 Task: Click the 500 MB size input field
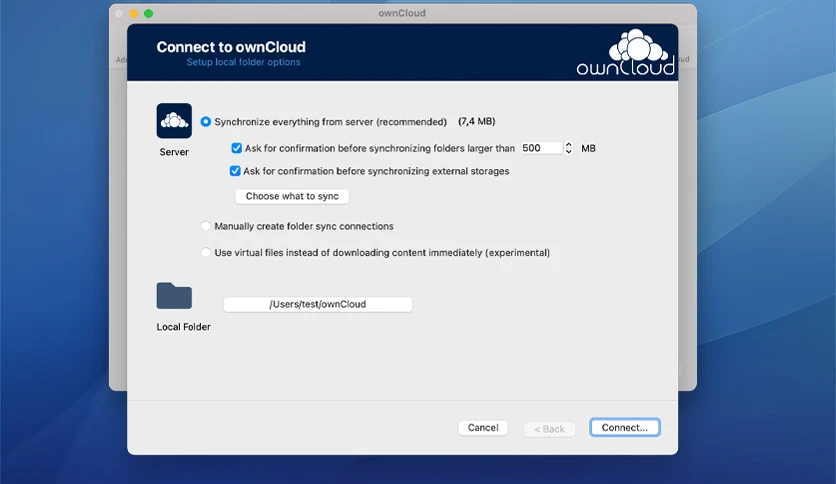tap(541, 148)
